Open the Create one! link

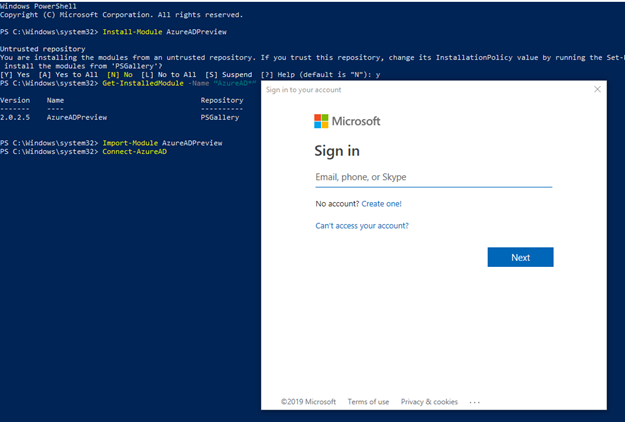pos(381,204)
